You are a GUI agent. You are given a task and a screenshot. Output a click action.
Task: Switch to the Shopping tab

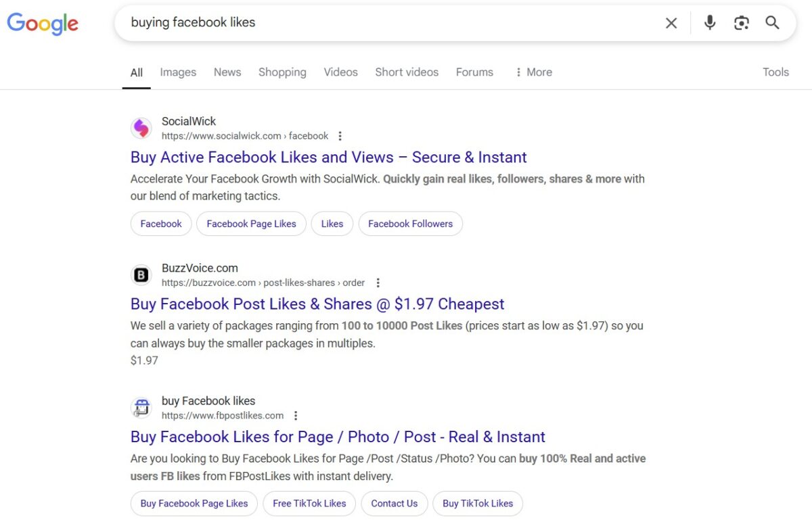click(x=282, y=72)
